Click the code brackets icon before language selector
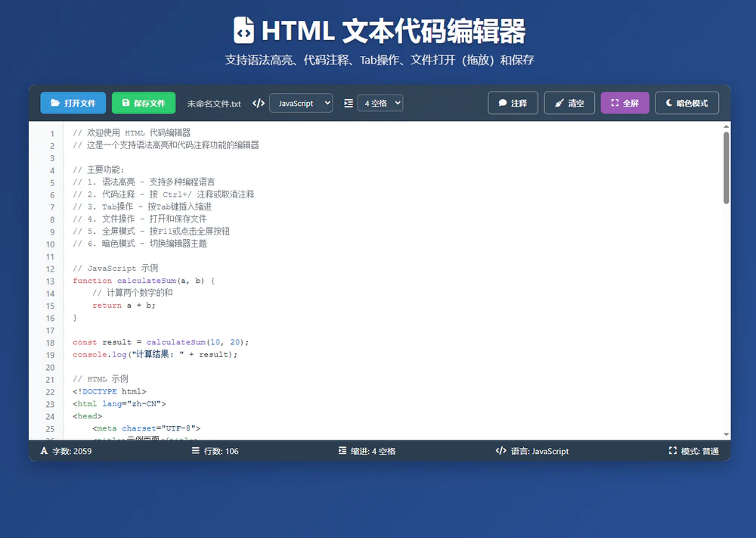 259,103
